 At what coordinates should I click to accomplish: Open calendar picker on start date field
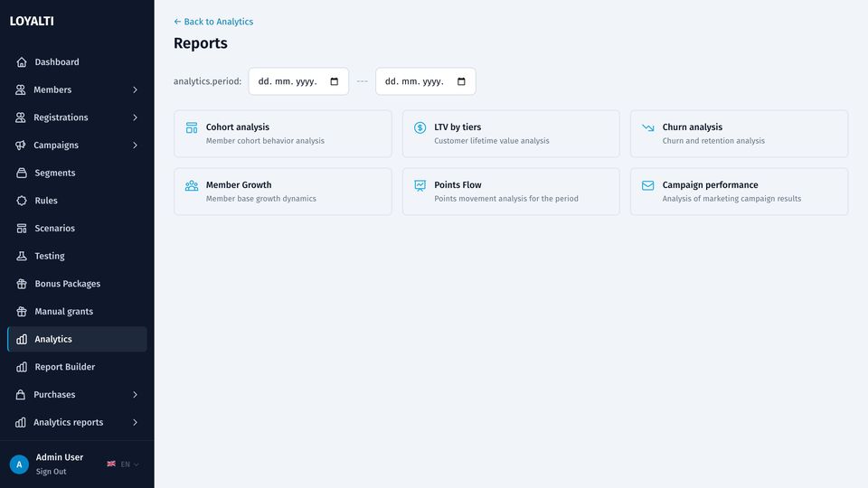tap(335, 81)
